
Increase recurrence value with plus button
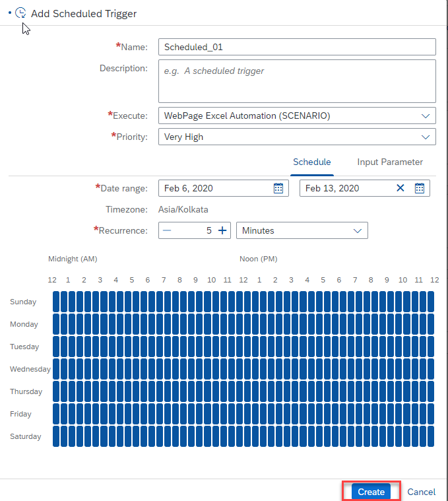pyautogui.click(x=222, y=230)
